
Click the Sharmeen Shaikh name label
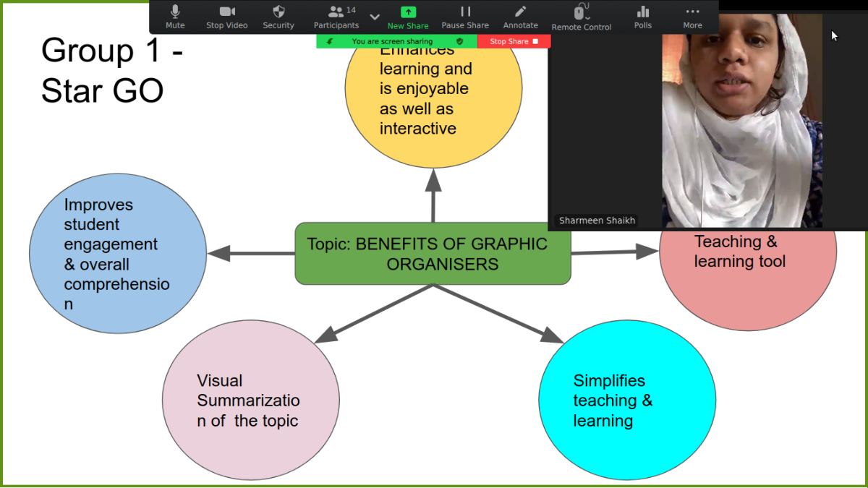(x=597, y=221)
